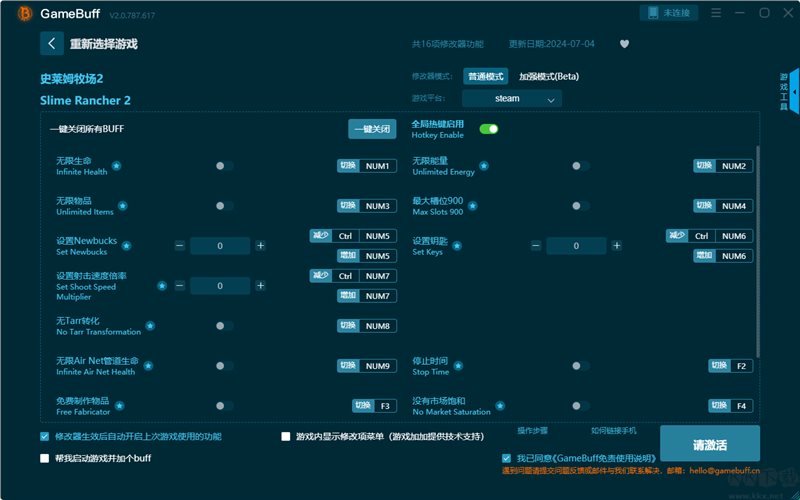This screenshot has height=500, width=800.
Task: Click the cheat list vertical scrollbar
Action: (758, 251)
